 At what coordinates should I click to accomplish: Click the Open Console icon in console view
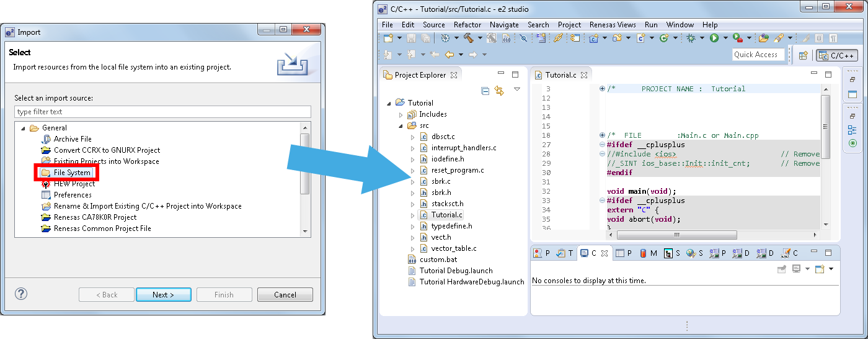point(820,269)
